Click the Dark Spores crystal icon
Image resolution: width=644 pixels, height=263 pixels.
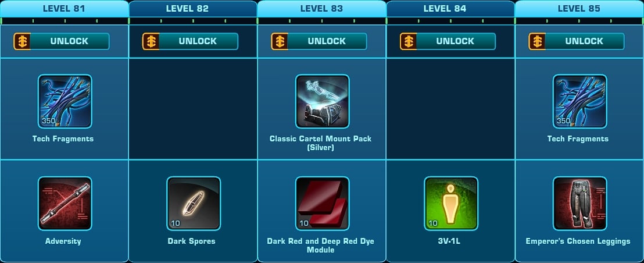(x=194, y=204)
